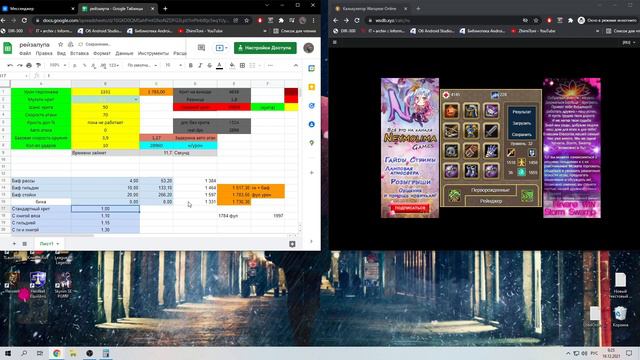Open the Файл menu
Image resolution: width=640 pixels, height=360 pixels.
(25, 53)
